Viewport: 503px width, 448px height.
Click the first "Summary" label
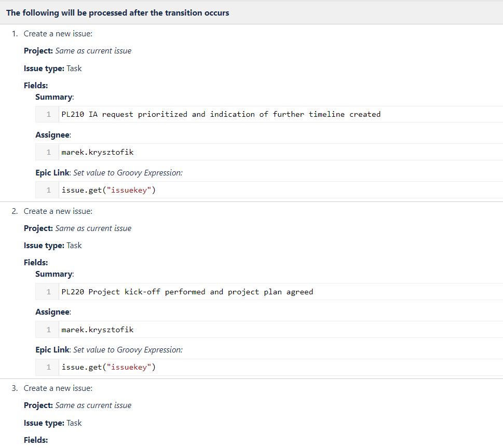54,97
